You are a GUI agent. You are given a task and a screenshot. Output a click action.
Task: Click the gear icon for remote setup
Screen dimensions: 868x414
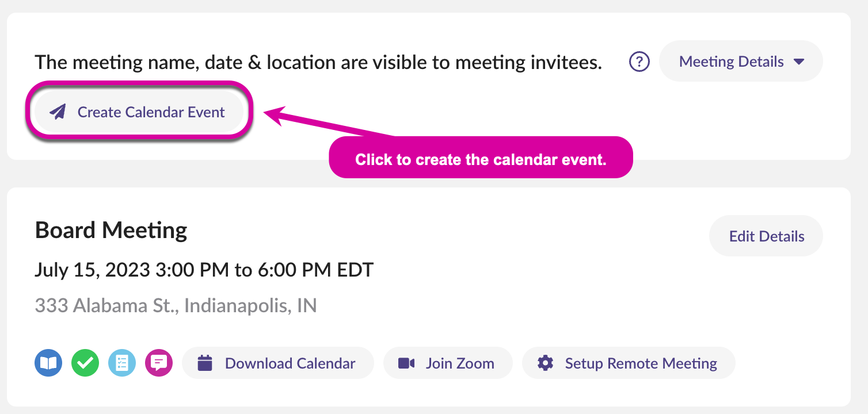click(545, 363)
